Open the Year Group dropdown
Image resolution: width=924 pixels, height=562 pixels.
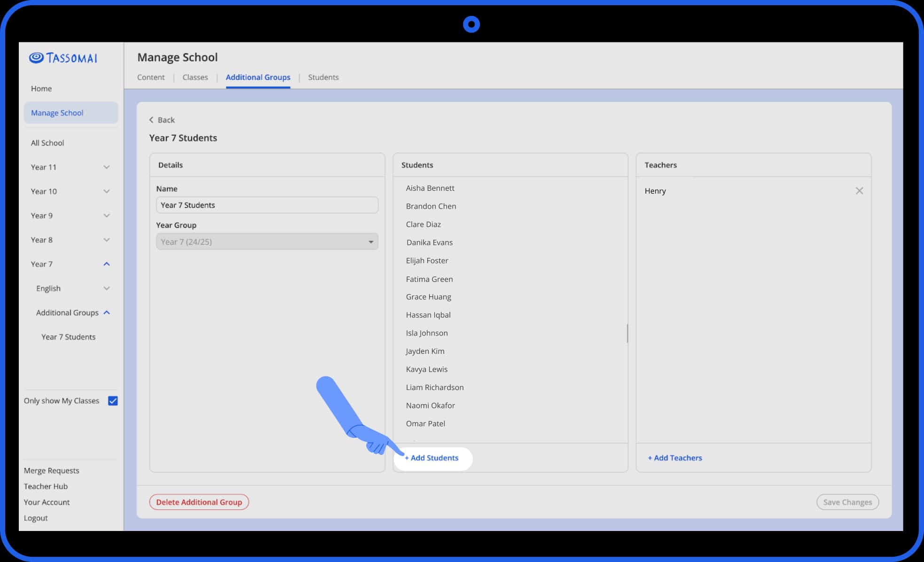267,242
